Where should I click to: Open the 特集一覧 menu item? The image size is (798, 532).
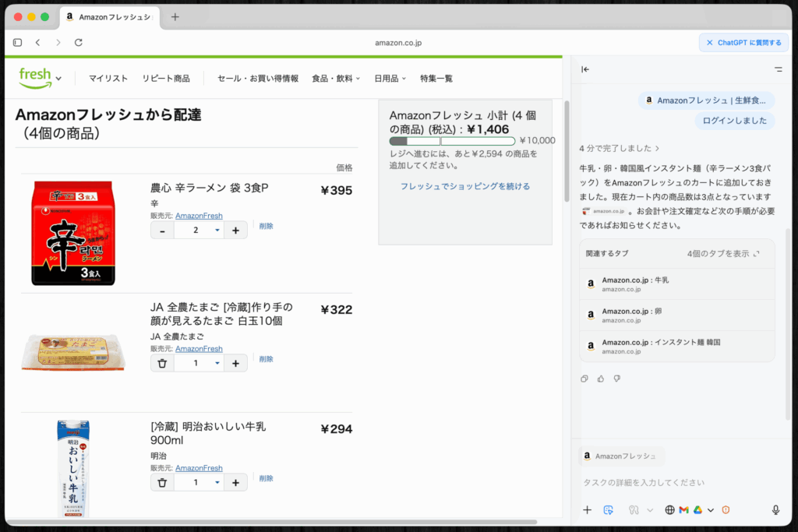436,79
